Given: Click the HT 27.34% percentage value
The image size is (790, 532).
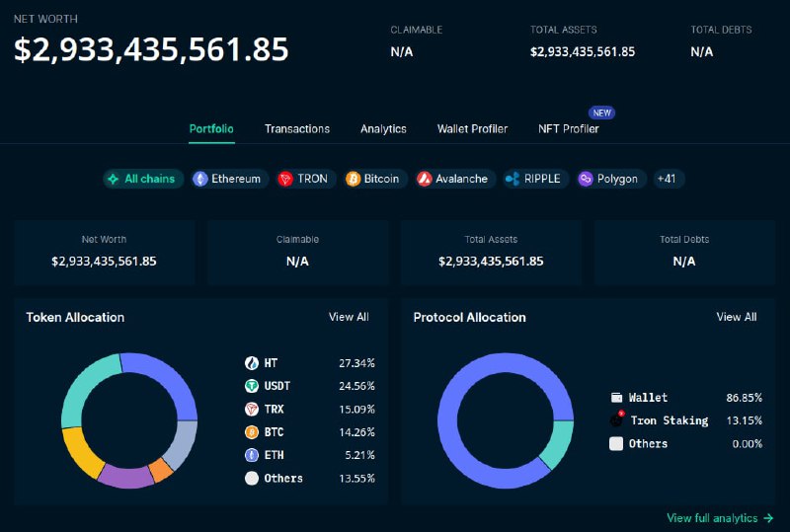Looking at the screenshot, I should point(356,363).
